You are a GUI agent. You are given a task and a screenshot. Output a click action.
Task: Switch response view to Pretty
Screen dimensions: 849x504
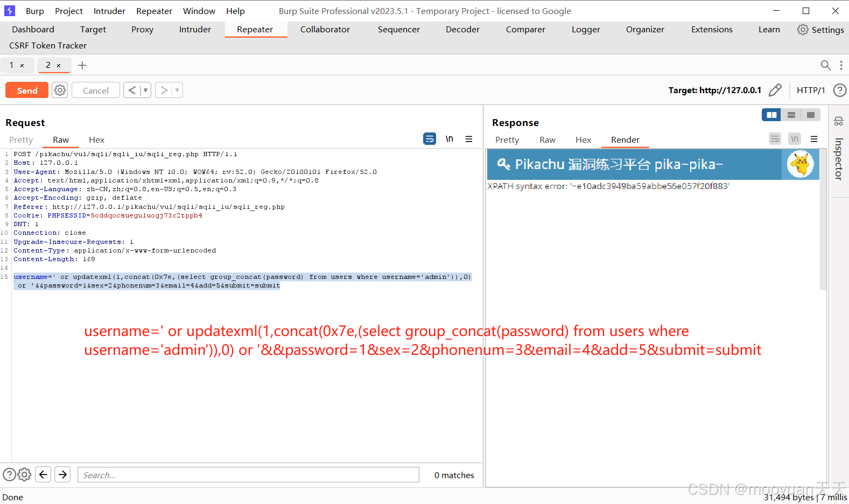click(x=507, y=140)
